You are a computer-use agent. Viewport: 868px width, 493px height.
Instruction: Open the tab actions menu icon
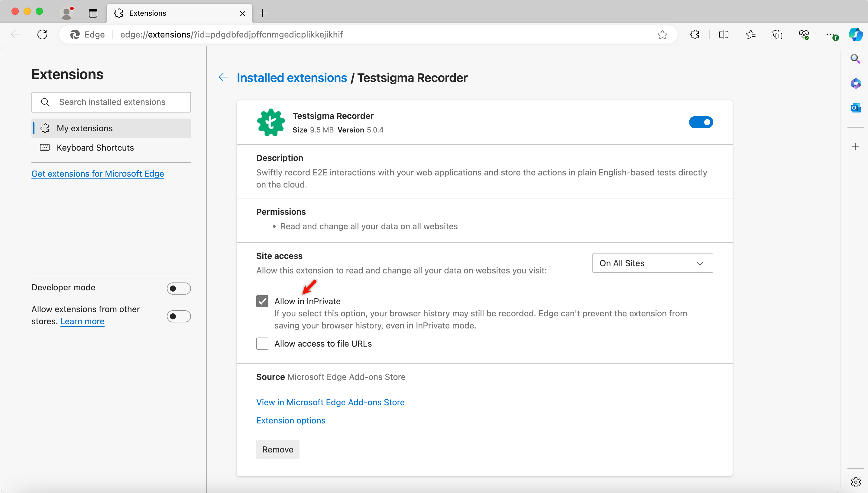pyautogui.click(x=93, y=13)
